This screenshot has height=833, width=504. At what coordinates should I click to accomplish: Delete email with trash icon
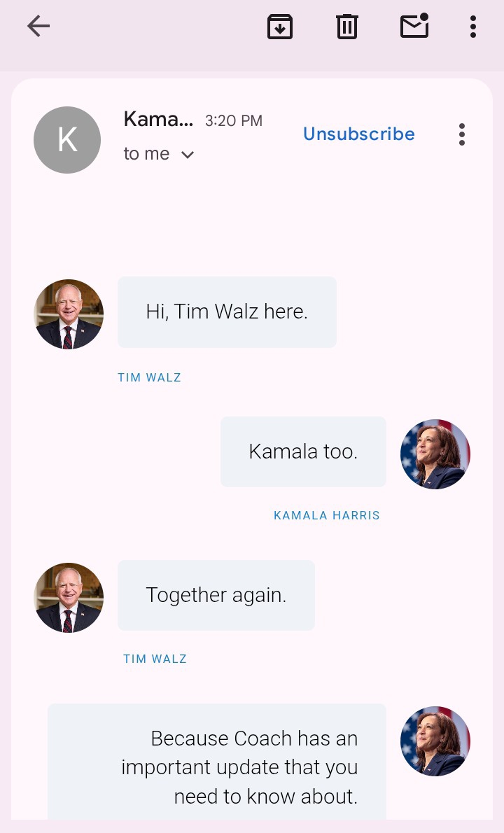346,27
